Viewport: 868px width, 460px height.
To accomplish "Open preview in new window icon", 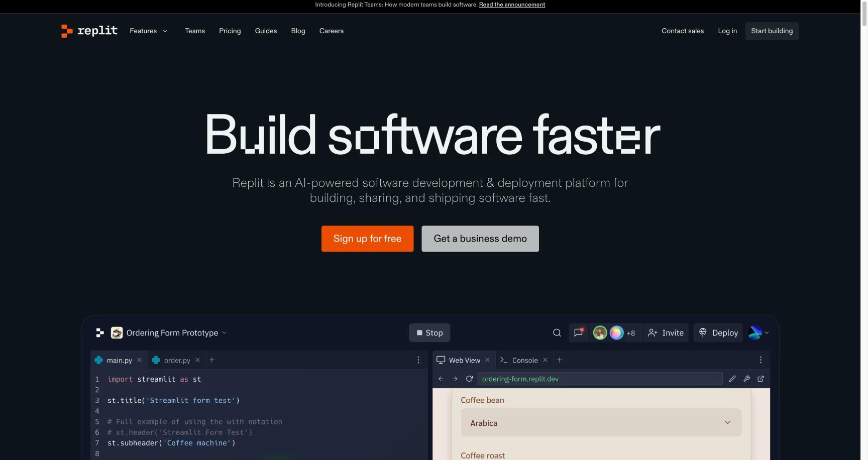I will click(761, 379).
